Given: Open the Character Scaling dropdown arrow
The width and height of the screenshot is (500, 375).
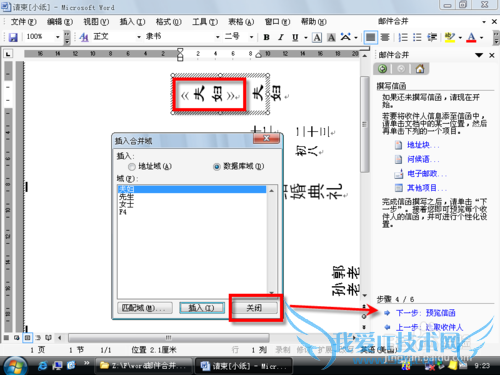Looking at the screenshot, I should (356, 37).
